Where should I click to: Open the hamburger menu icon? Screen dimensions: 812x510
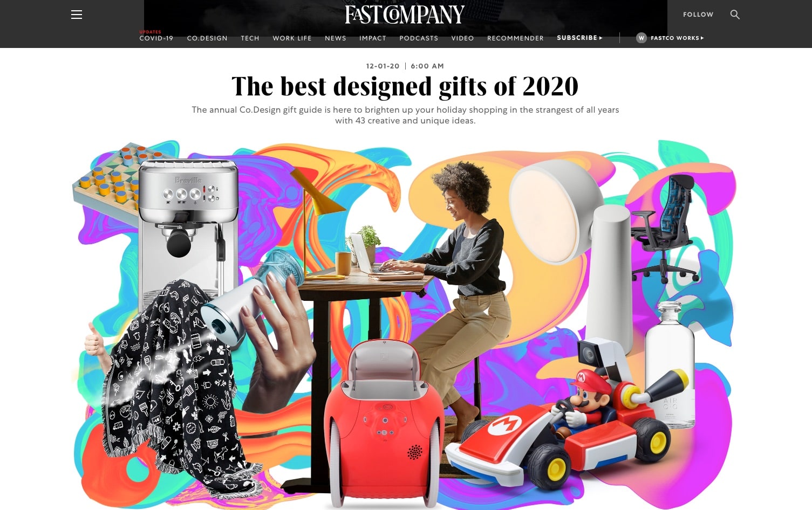point(77,15)
